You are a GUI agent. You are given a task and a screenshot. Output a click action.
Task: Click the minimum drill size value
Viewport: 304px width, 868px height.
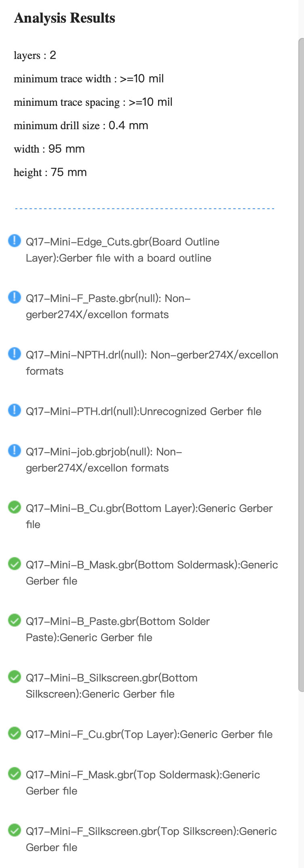click(129, 126)
